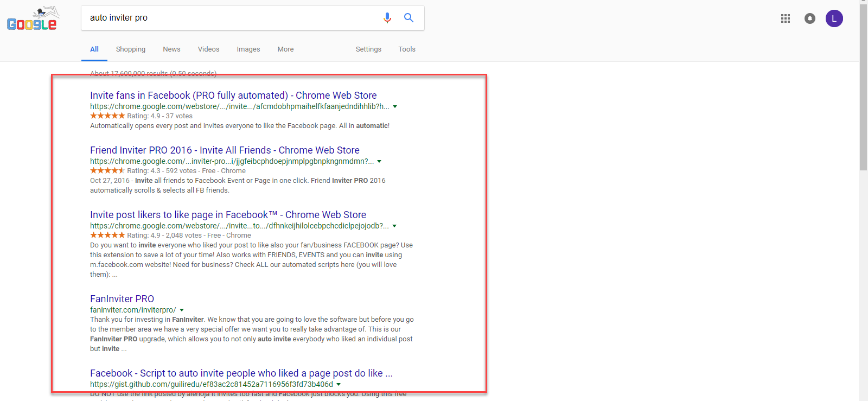Screen dimensions: 868x401
Task: Open 'Facebook - Script to auto invite people' result
Action: (x=241, y=373)
